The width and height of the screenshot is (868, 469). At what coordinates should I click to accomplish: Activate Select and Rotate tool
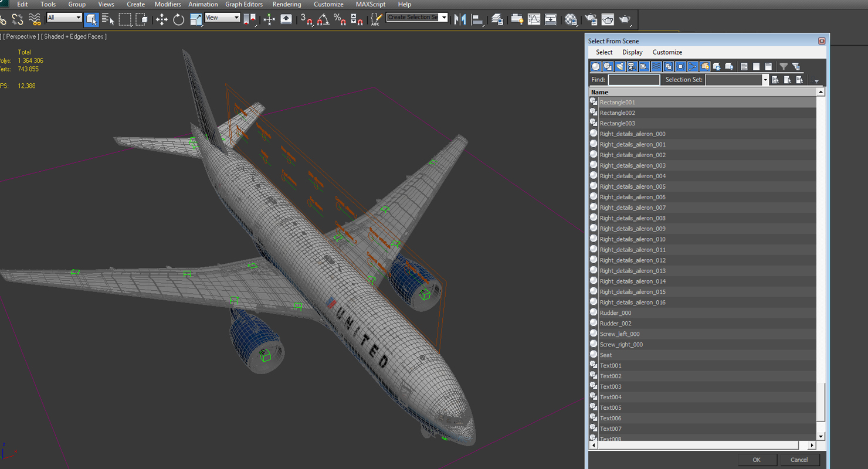[x=178, y=19]
